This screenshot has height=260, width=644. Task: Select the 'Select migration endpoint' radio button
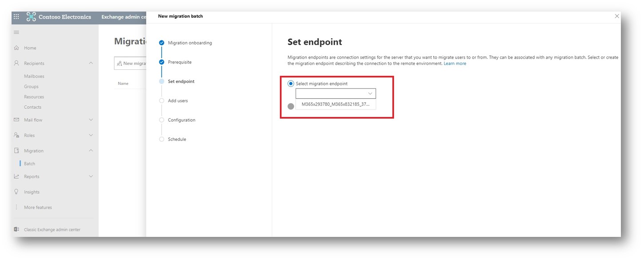[x=291, y=84]
